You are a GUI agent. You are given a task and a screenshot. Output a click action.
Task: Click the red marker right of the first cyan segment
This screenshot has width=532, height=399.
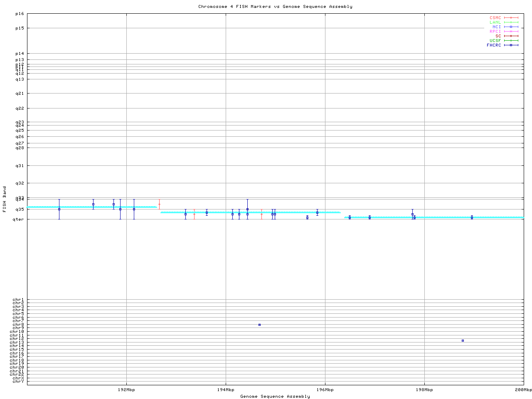pos(159,204)
